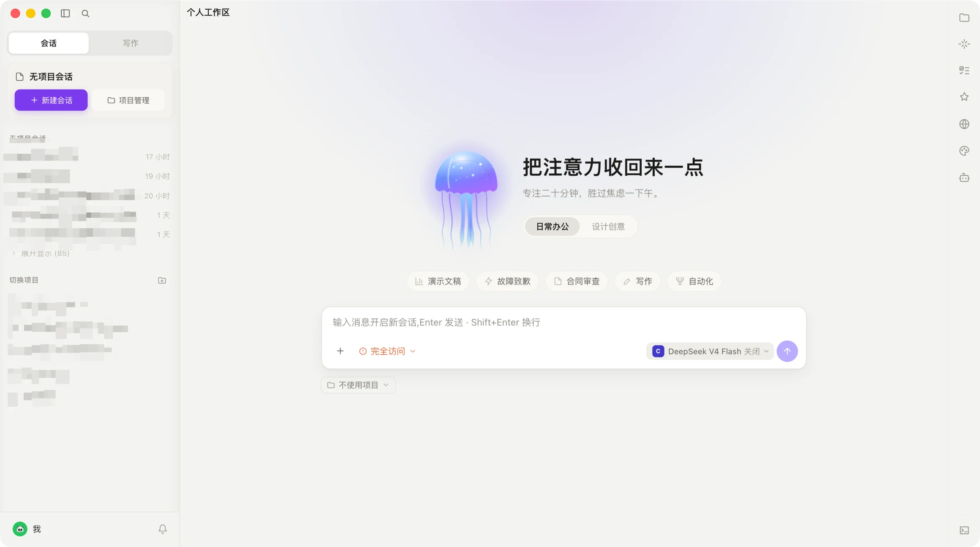
Task: Send message with the arrow button
Action: point(787,351)
